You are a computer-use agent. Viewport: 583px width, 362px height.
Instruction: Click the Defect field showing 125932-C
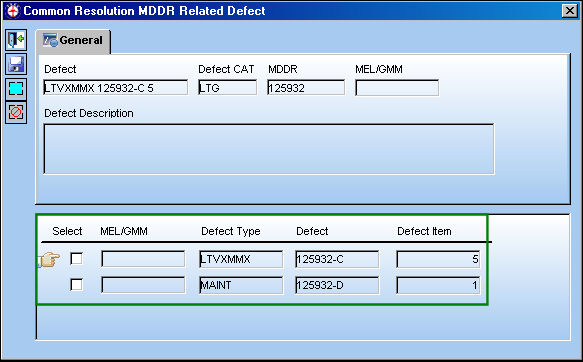(x=337, y=259)
